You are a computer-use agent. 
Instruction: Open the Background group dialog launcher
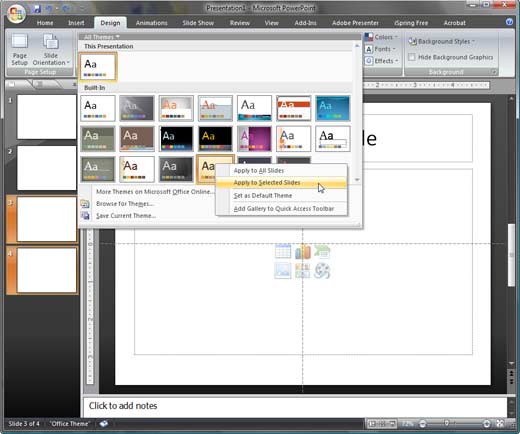tap(494, 72)
